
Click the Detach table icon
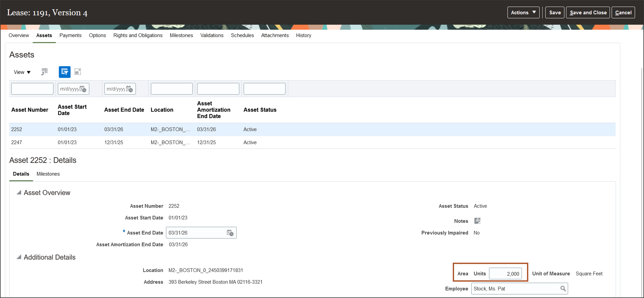coord(77,72)
